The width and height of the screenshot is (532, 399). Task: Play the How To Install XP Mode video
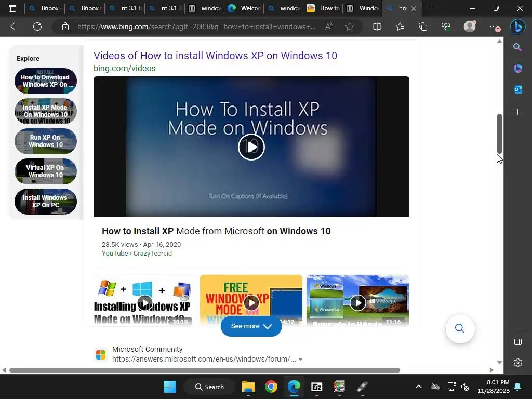251,147
